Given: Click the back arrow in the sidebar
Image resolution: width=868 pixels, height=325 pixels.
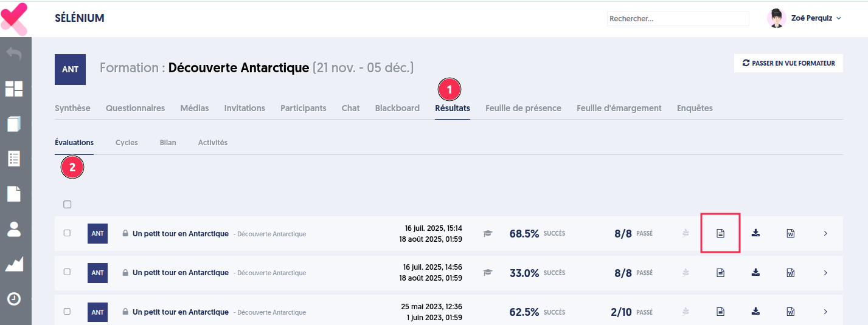Looking at the screenshot, I should [x=14, y=54].
